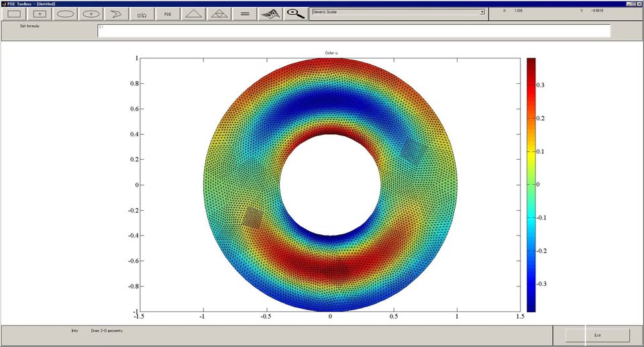Select the centered ellipse tool with plus
This screenshot has height=347, width=644.
pos(91,14)
